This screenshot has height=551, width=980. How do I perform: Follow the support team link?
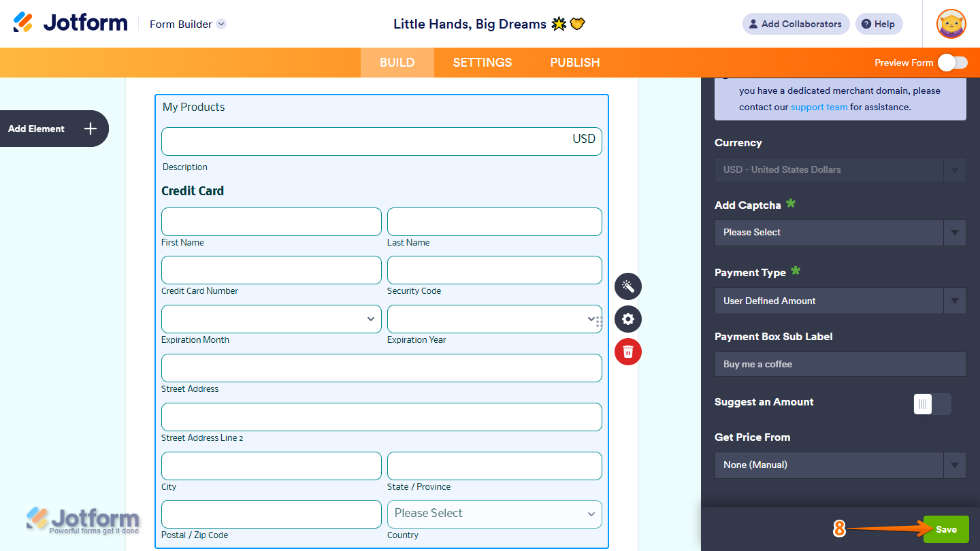[819, 107]
